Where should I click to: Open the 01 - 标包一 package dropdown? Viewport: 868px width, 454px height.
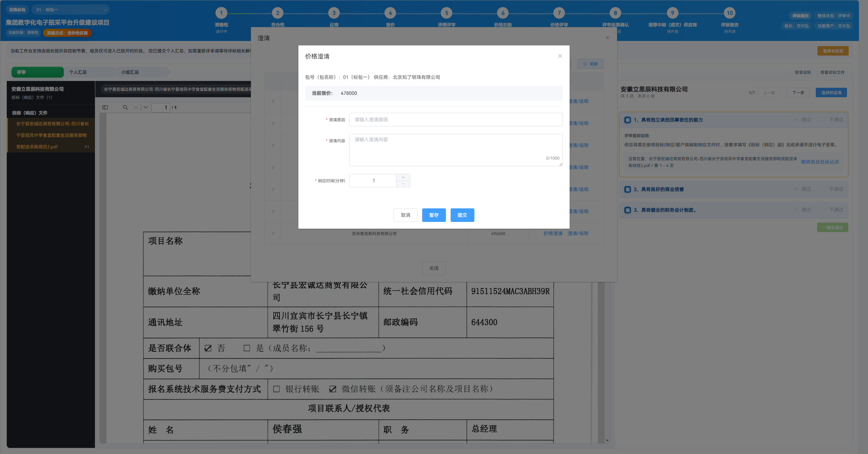(x=71, y=9)
